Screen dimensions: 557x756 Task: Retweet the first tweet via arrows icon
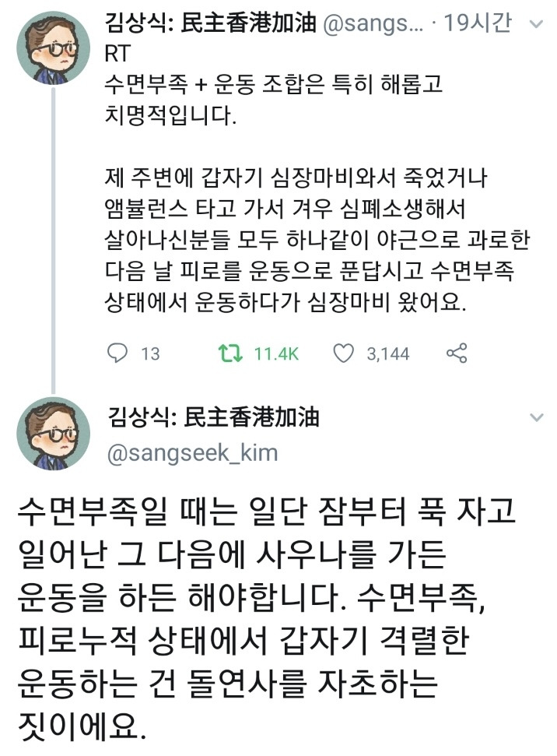pos(232,353)
